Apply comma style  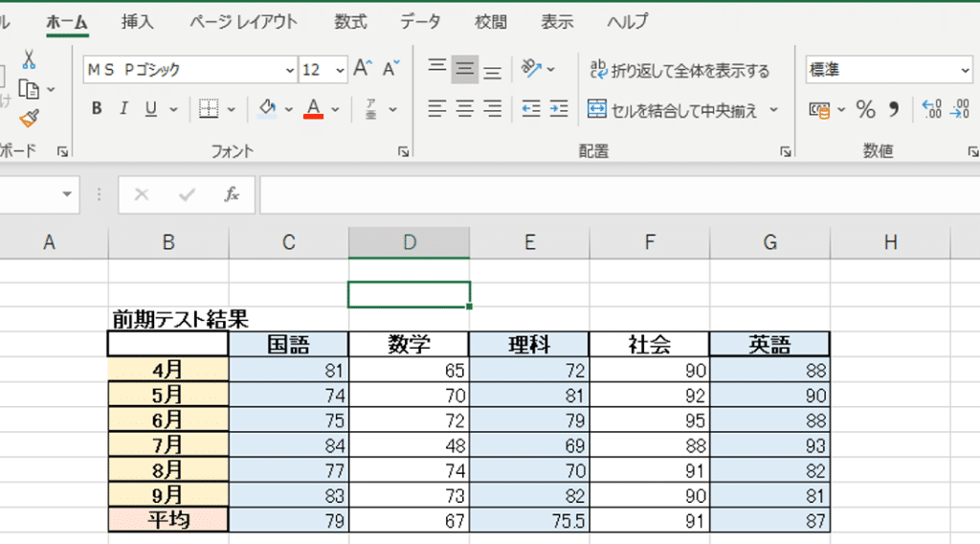894,110
